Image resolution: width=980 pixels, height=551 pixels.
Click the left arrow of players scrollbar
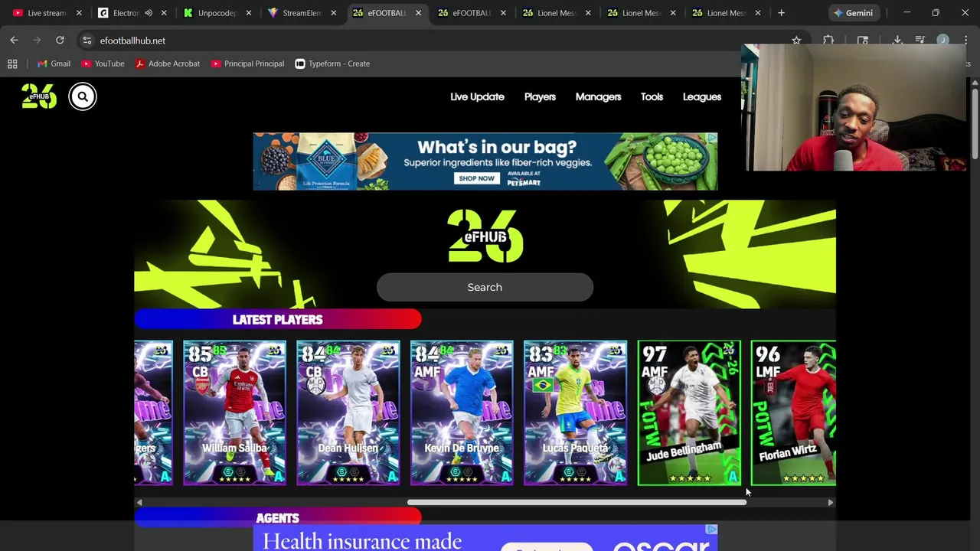(x=139, y=502)
